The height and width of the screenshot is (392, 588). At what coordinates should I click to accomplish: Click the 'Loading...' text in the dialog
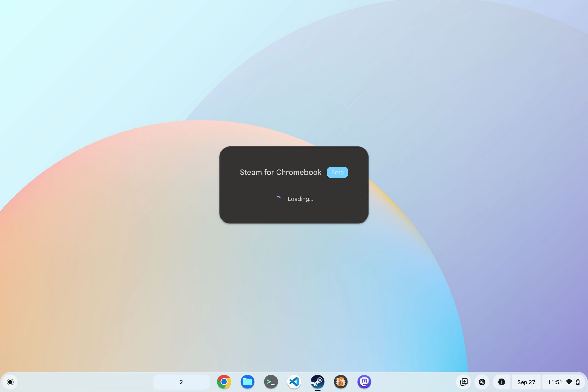coord(300,199)
